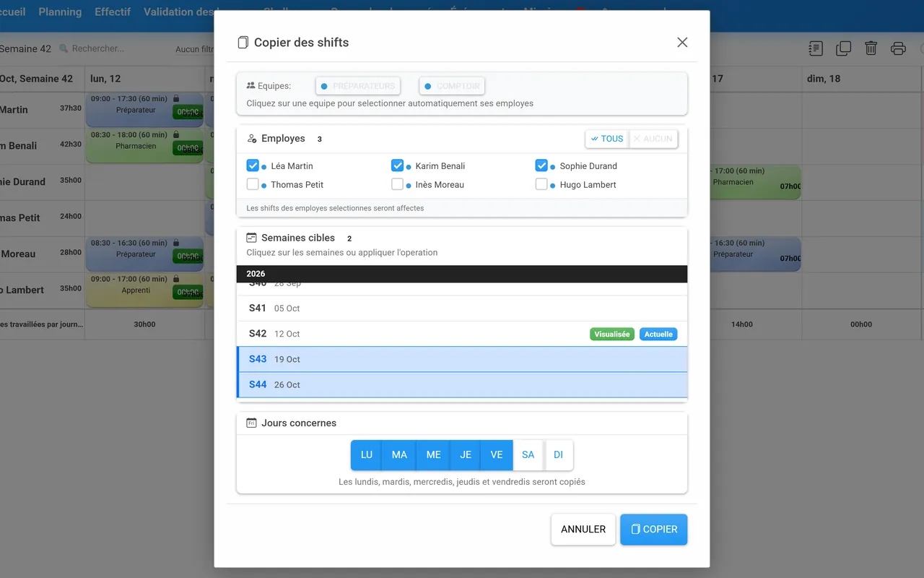Click the trash delete icon in the toolbar

coord(871,48)
